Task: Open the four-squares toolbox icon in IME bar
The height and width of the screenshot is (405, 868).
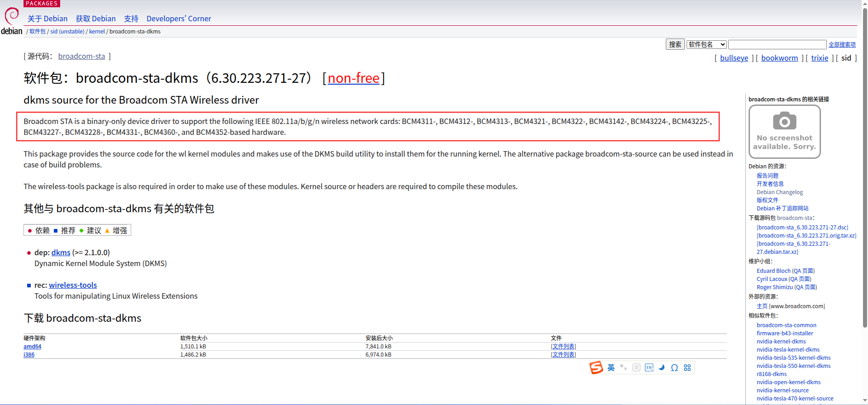Action: click(x=687, y=367)
